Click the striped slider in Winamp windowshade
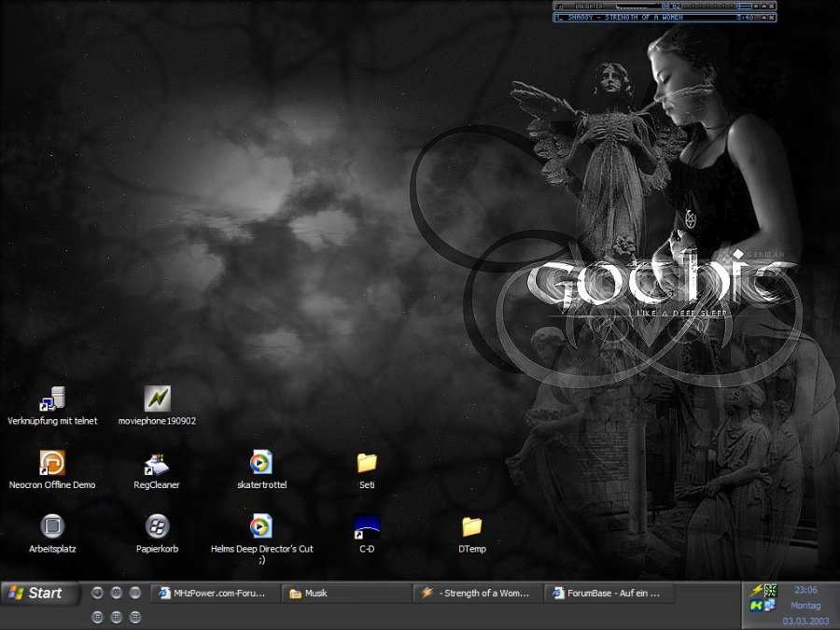Screen dimensions: 840x630 (x=744, y=7)
